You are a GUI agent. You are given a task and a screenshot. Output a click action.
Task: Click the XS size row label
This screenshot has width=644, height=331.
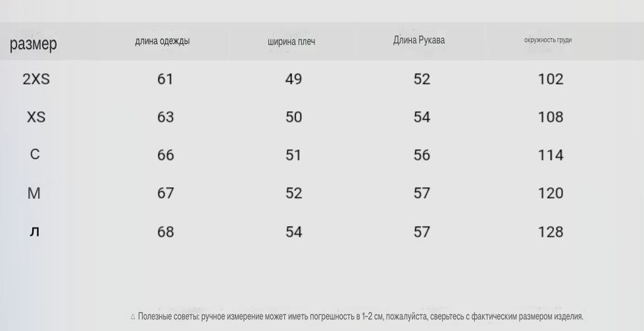coord(36,117)
